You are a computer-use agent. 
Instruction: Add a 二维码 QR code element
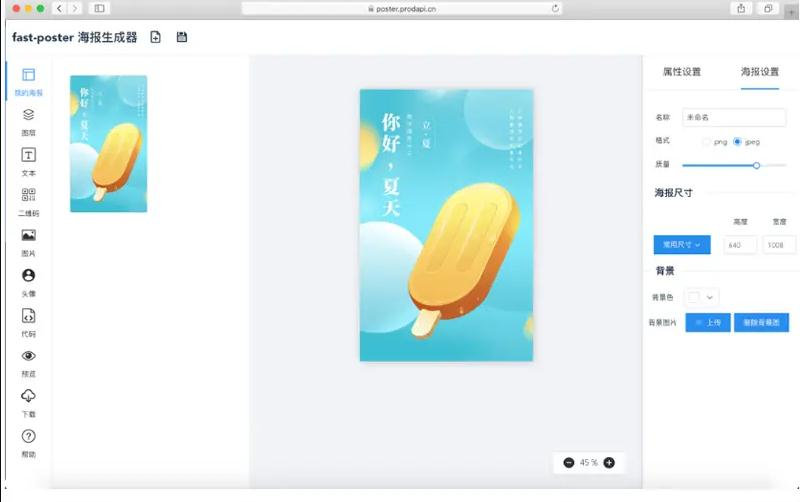pyautogui.click(x=29, y=202)
